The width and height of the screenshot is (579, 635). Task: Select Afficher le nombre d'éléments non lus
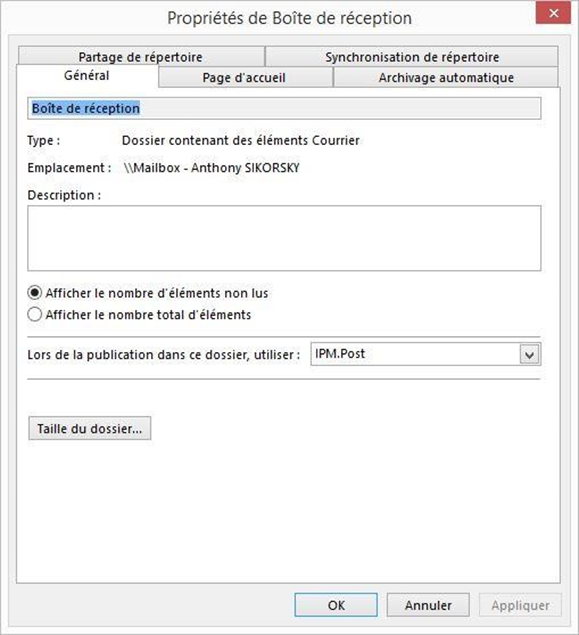pyautogui.click(x=148, y=293)
